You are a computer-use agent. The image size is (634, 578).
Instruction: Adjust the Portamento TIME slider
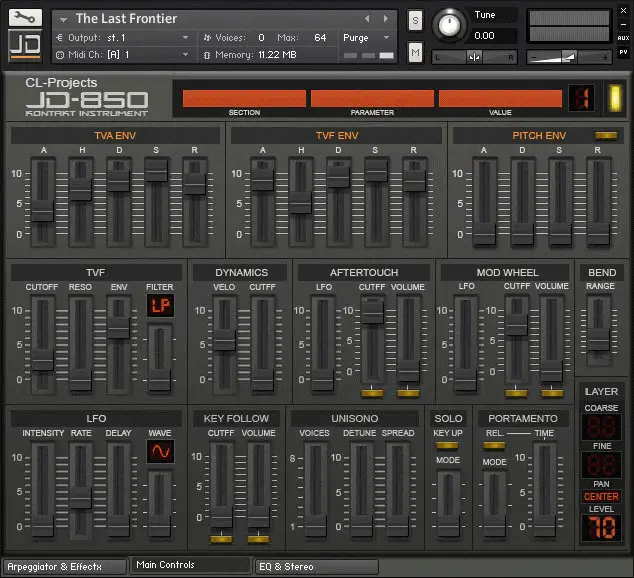(544, 525)
